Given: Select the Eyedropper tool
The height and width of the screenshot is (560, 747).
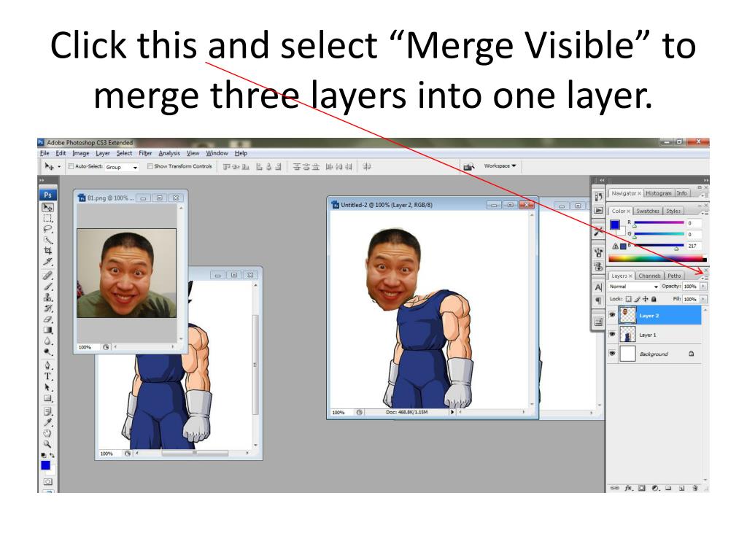Looking at the screenshot, I should (x=47, y=422).
